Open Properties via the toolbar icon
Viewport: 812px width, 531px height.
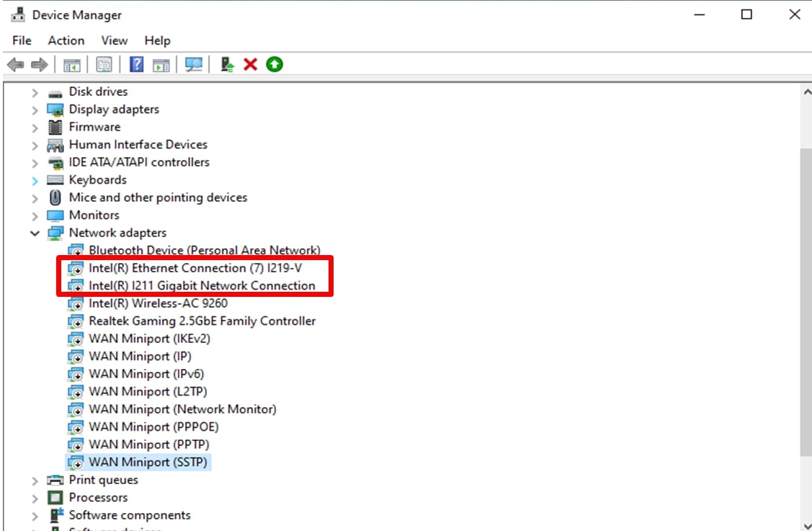click(x=104, y=65)
